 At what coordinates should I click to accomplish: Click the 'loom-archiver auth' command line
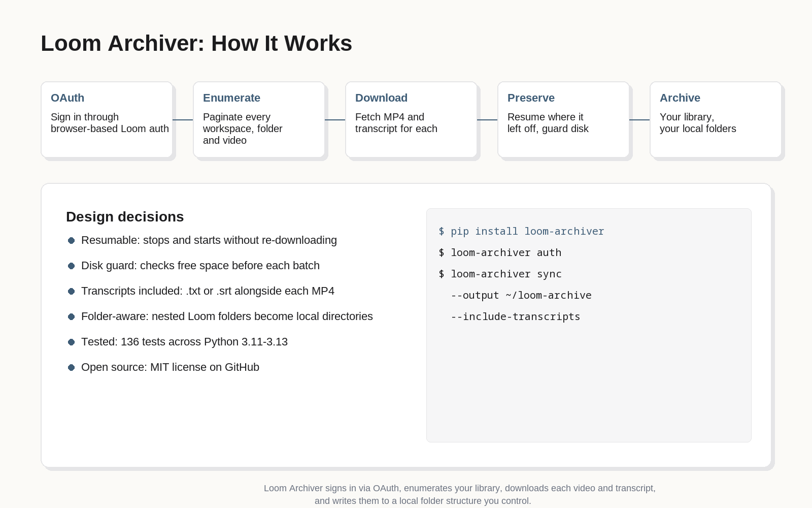click(500, 252)
